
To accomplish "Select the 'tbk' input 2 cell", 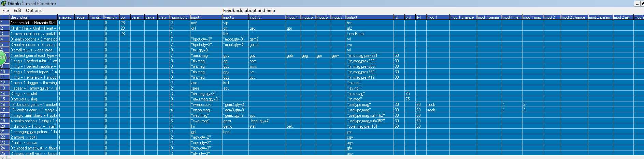I will click(x=235, y=34).
